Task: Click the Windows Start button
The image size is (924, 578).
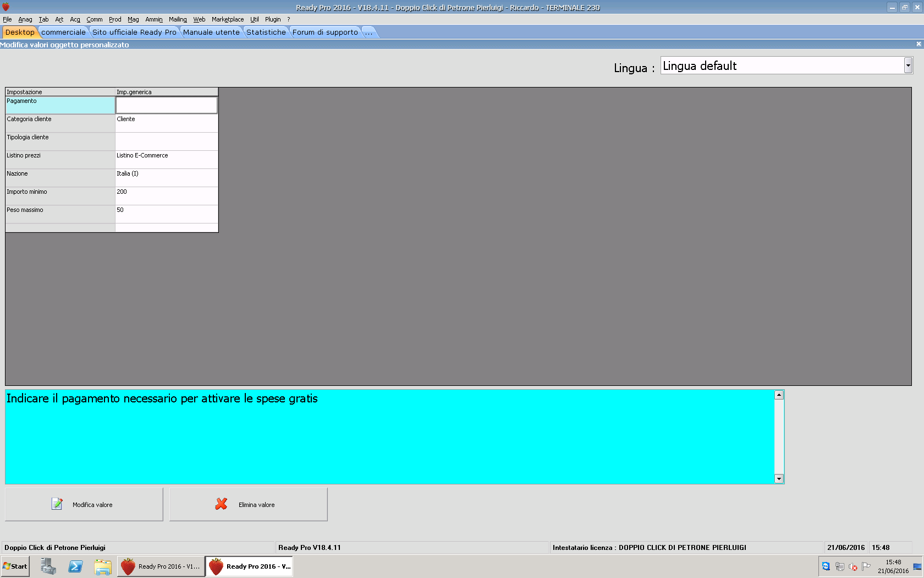Action: 15,566
